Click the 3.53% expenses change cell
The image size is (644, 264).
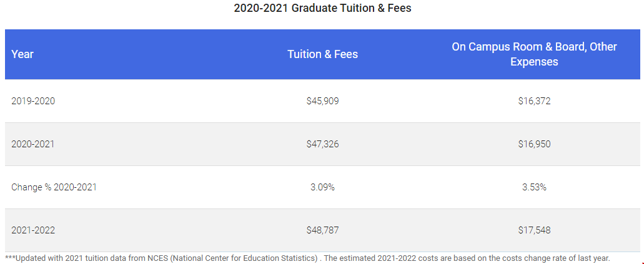point(534,188)
